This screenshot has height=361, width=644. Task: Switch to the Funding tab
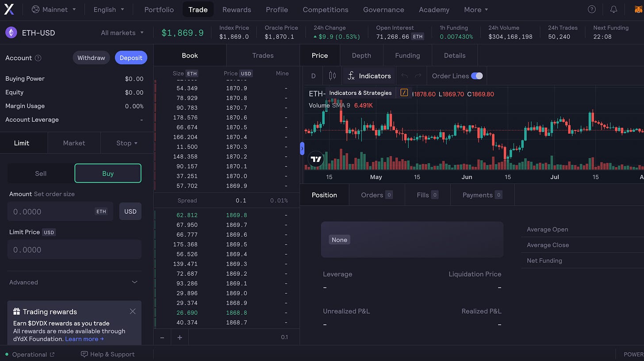coord(407,55)
